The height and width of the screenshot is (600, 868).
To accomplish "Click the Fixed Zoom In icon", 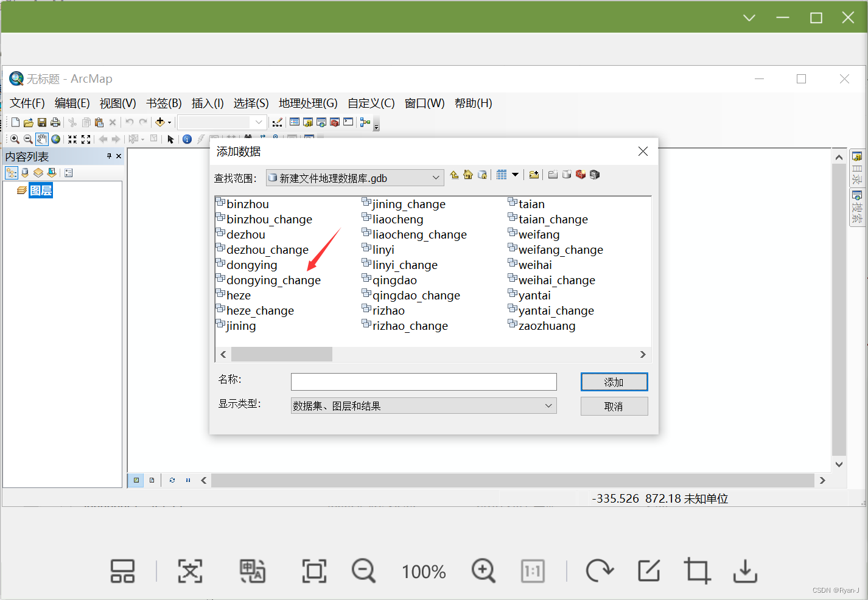I will [x=72, y=139].
